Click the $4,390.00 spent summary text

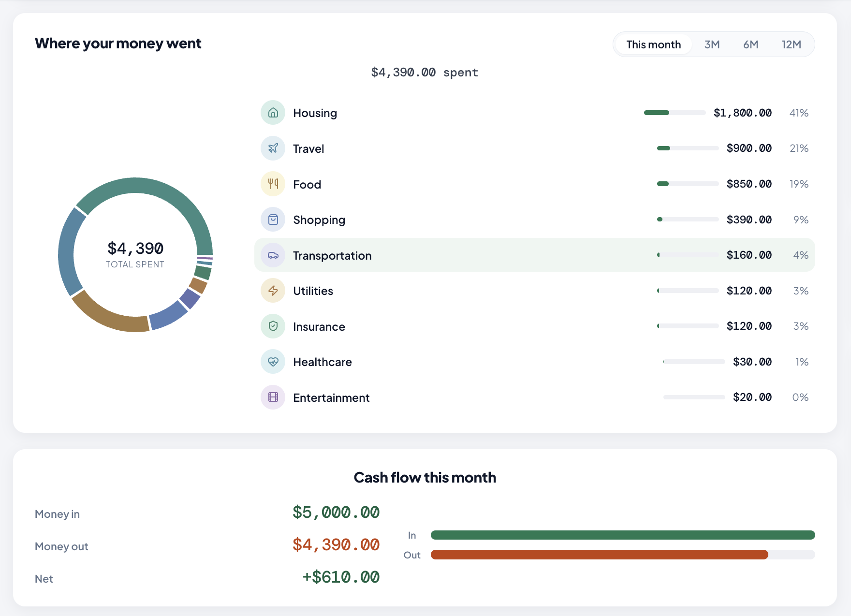(x=425, y=73)
